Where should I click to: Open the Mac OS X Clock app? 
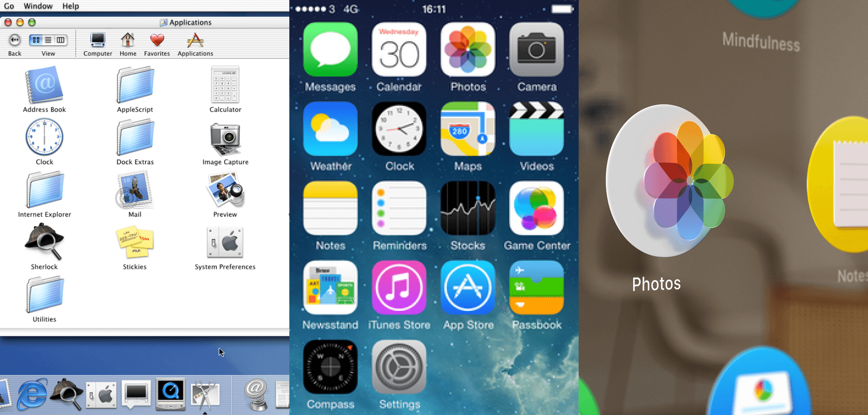point(45,137)
